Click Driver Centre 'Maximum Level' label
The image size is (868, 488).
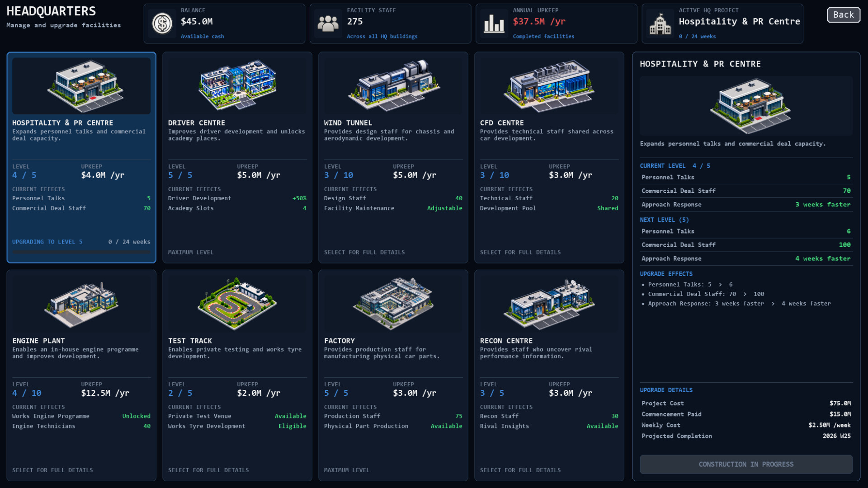(191, 253)
